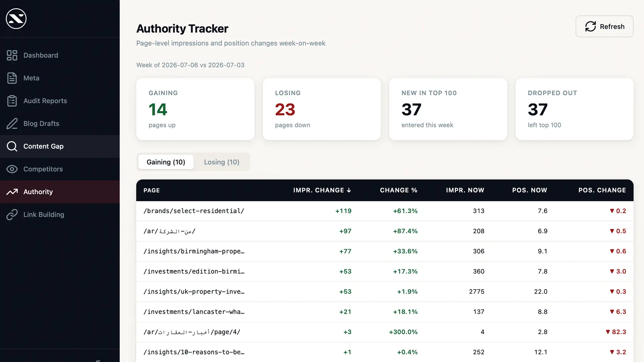Image resolution: width=644 pixels, height=362 pixels.
Task: Click the Dashboard grid icon
Action: tap(12, 55)
